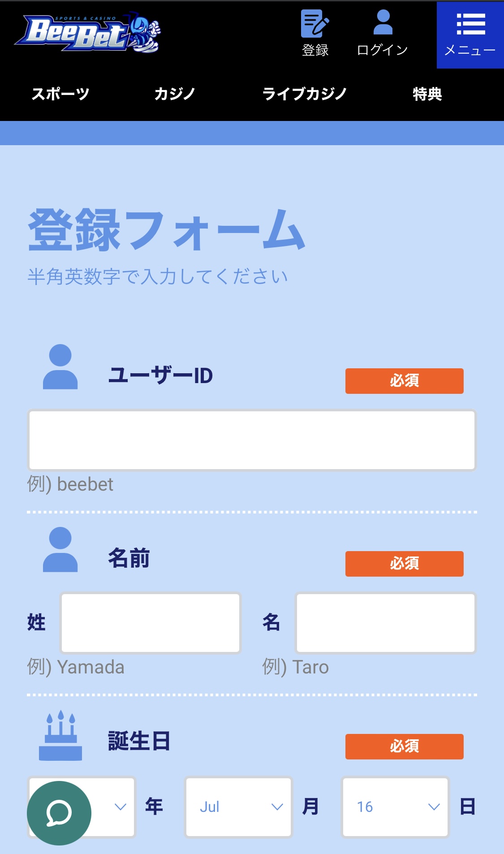
Task: Open the green chat bubble widget
Action: tap(59, 813)
